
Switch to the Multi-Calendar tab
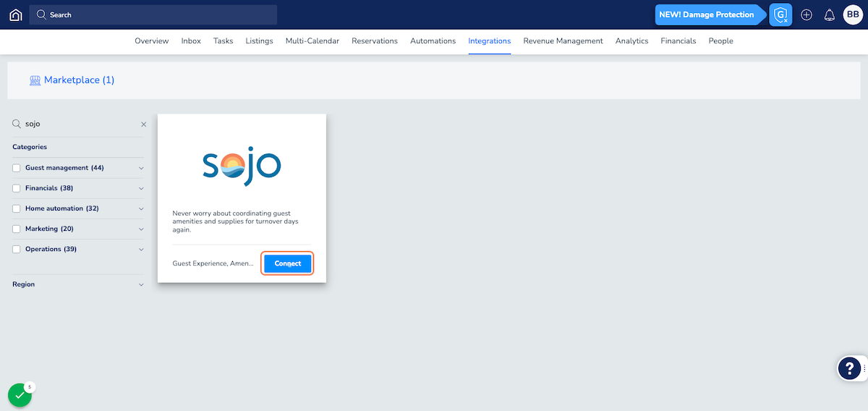pyautogui.click(x=312, y=41)
